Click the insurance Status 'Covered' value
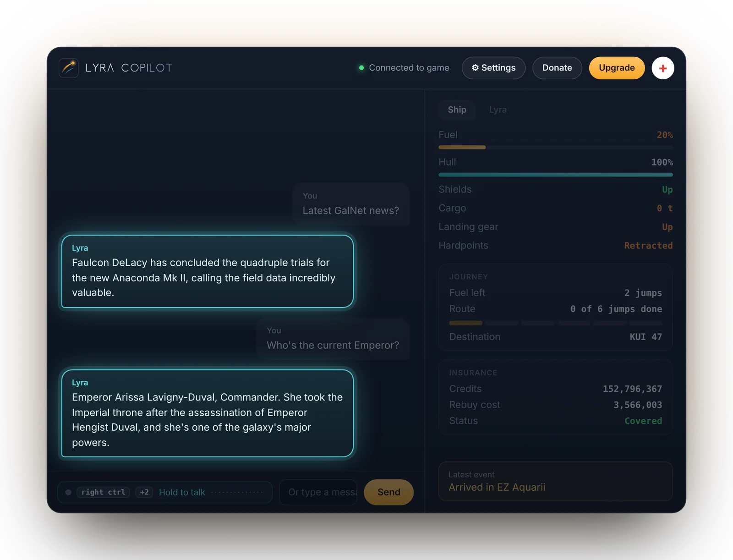Image resolution: width=733 pixels, height=560 pixels. [643, 421]
